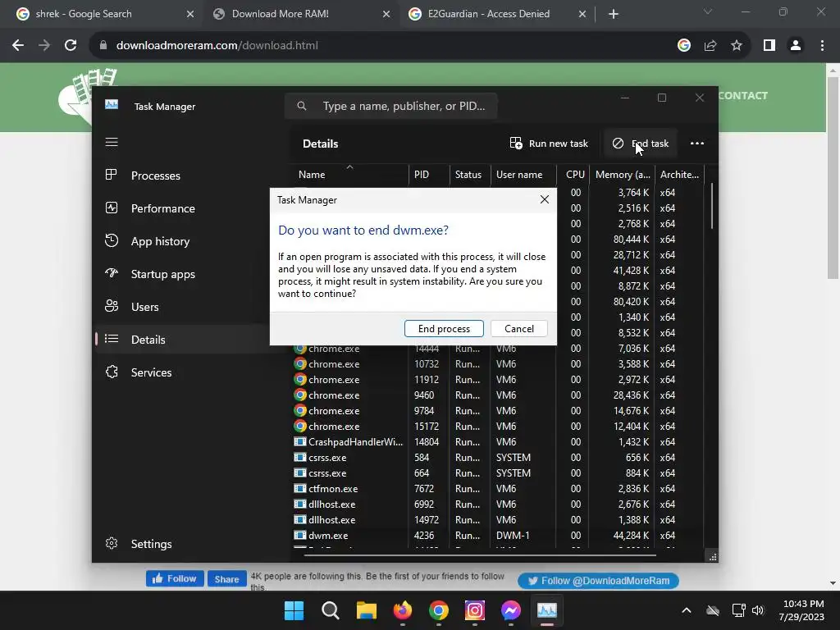Image resolution: width=840 pixels, height=630 pixels.
Task: Open the three-dot more options menu
Action: [697, 144]
